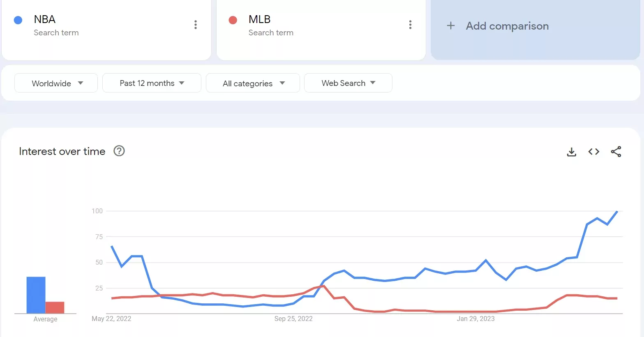Click the red MLB average bar
644x337 pixels.
55,307
